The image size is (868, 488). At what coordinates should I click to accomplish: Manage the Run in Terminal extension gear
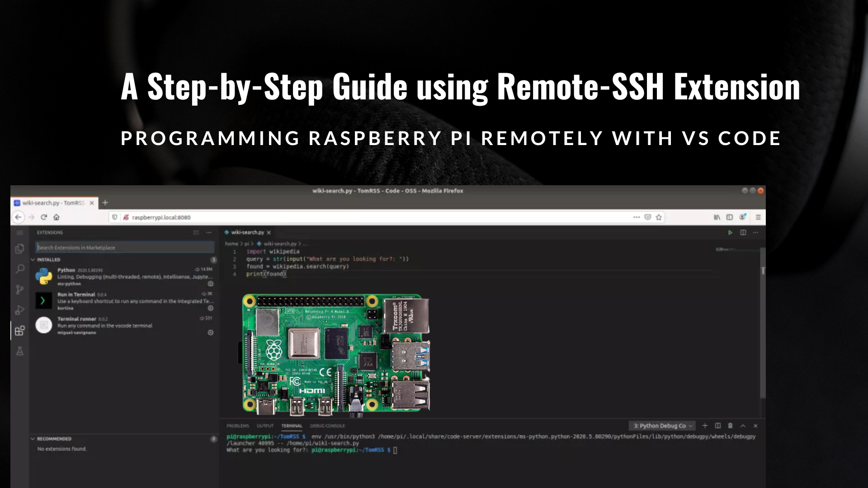point(210,308)
